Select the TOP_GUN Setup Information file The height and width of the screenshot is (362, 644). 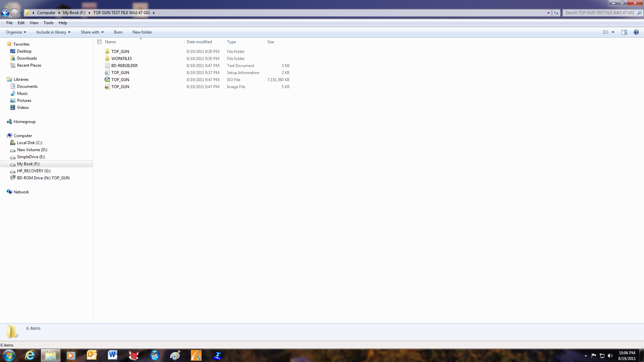120,73
